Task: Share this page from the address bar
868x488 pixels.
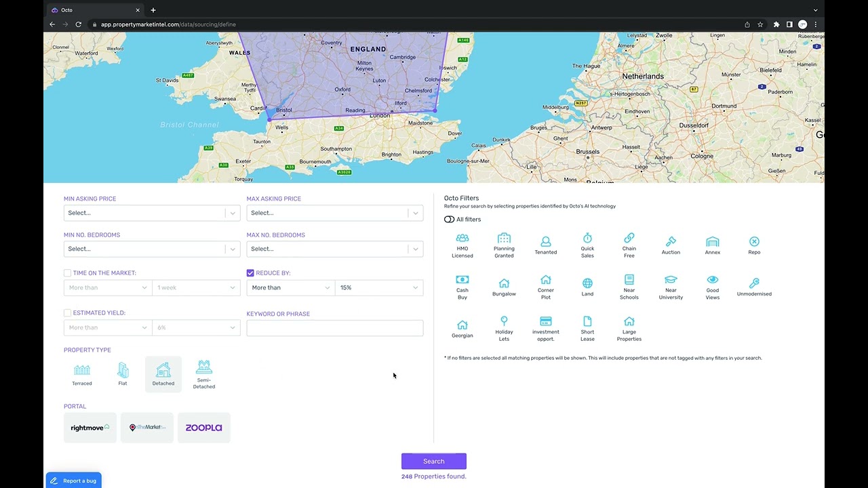Action: point(747,24)
